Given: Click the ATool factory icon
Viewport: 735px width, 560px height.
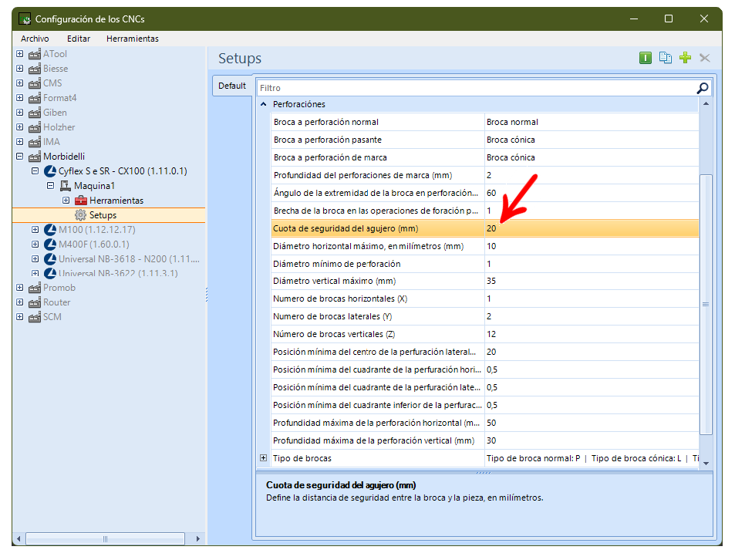Looking at the screenshot, I should point(35,54).
